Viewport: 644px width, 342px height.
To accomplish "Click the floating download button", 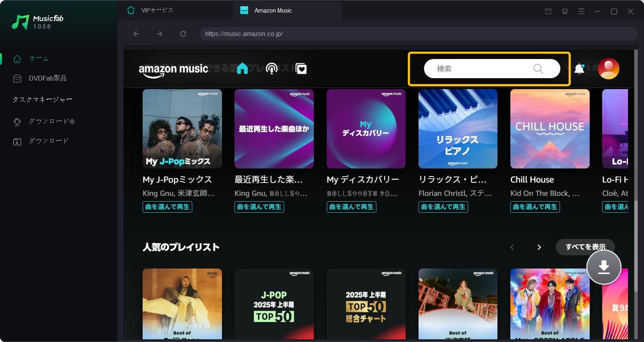I will coord(604,267).
